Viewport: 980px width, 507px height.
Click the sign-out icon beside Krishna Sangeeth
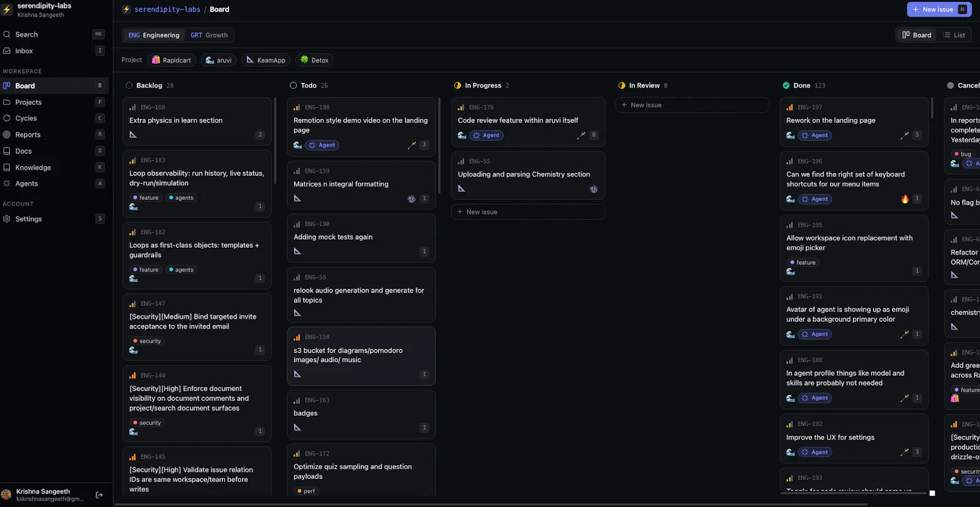point(99,495)
